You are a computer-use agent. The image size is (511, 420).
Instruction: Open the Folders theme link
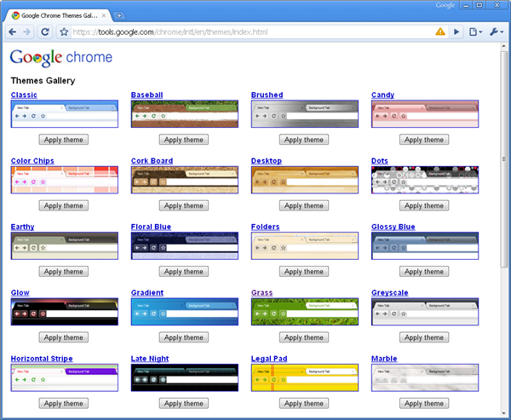pyautogui.click(x=265, y=227)
